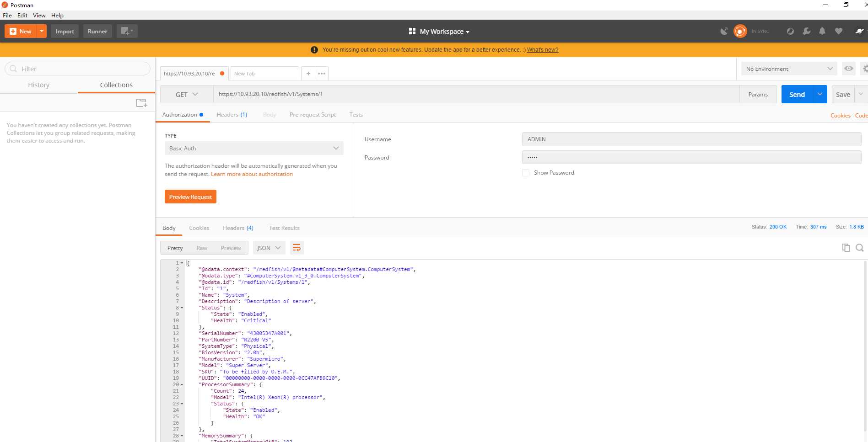Click the collections Filter input
The image size is (868, 442).
tap(77, 69)
